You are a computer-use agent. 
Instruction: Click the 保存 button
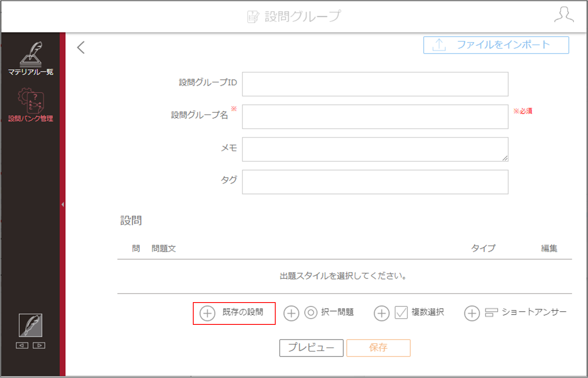pos(378,348)
